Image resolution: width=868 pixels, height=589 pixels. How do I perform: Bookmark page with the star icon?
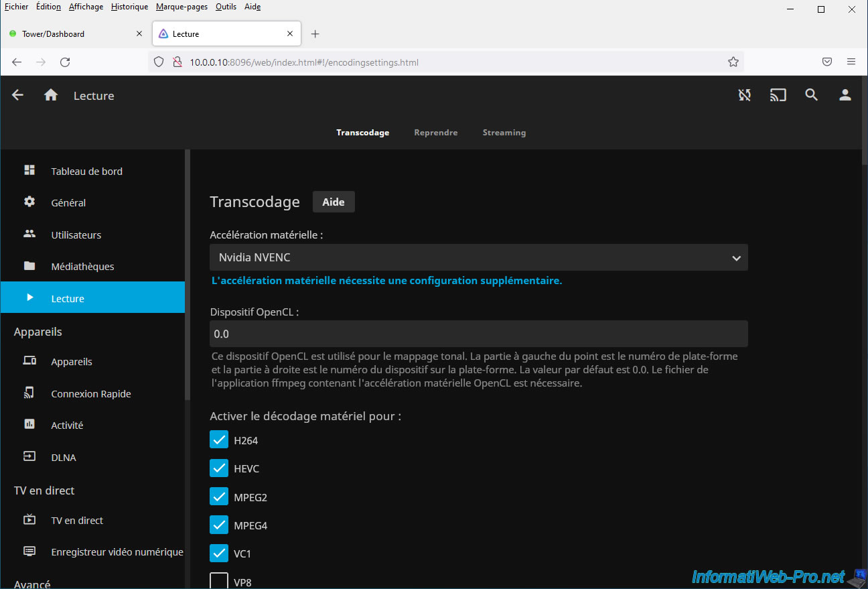[x=733, y=62]
